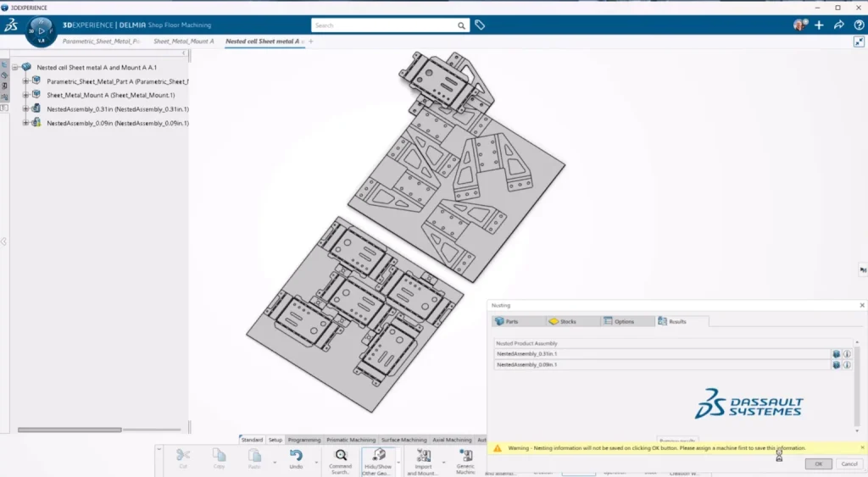This screenshot has width=868, height=477.
Task: Close the Nesting dialog
Action: 862,306
